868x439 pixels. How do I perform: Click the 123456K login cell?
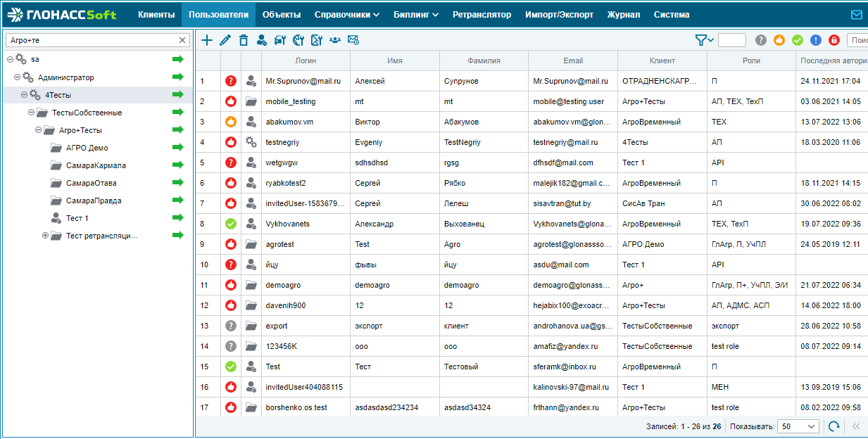tap(306, 346)
